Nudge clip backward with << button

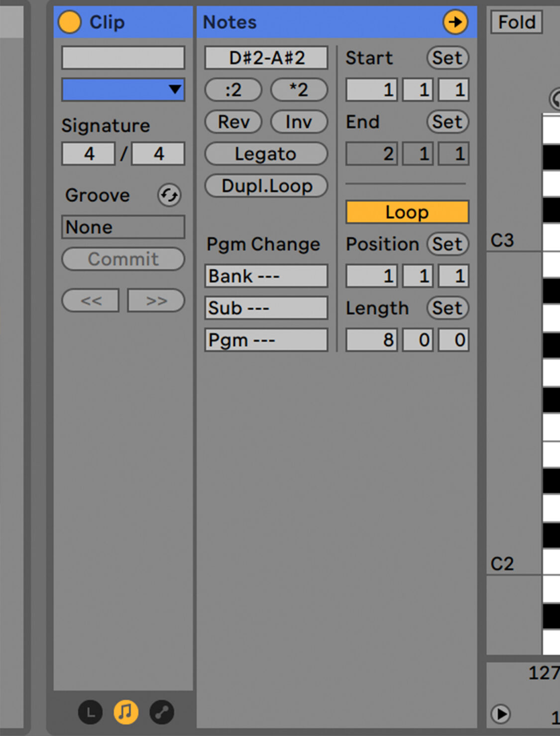(x=91, y=301)
